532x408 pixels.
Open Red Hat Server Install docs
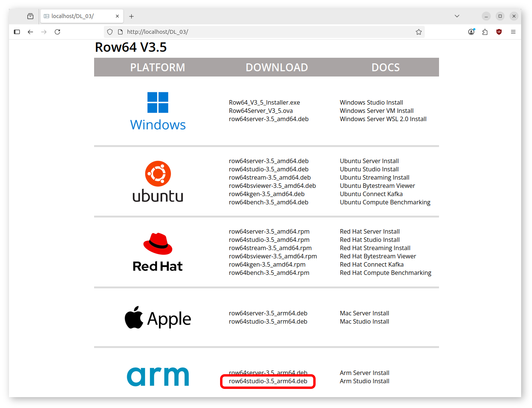370,231
